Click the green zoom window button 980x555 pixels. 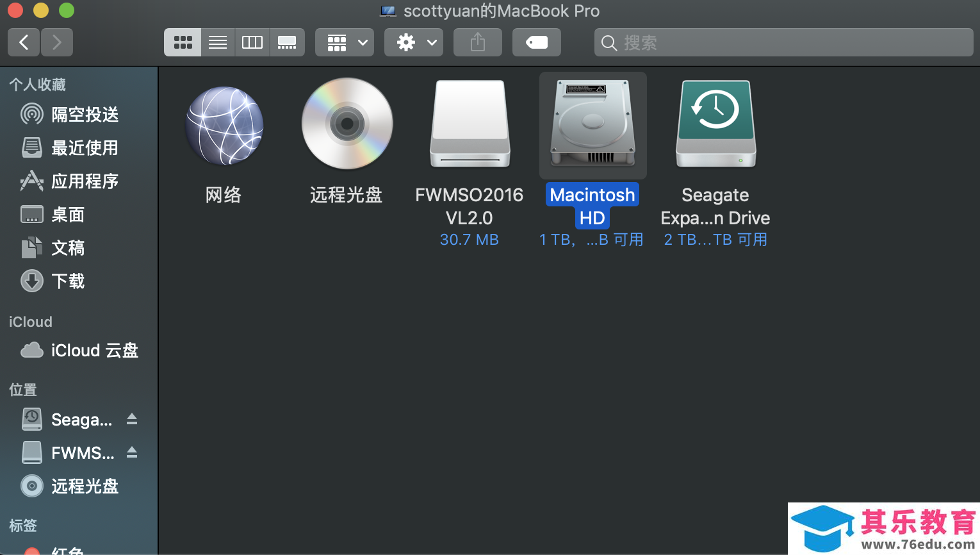pyautogui.click(x=67, y=11)
